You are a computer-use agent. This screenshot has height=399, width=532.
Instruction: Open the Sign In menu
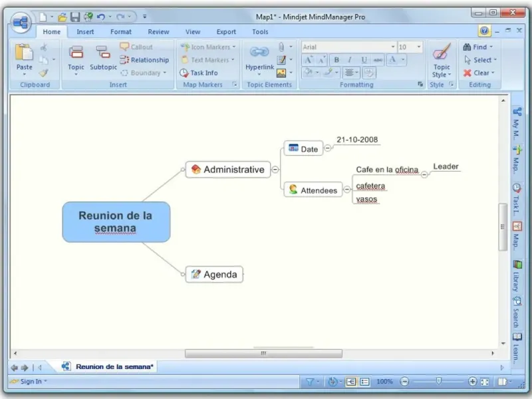pos(29,381)
